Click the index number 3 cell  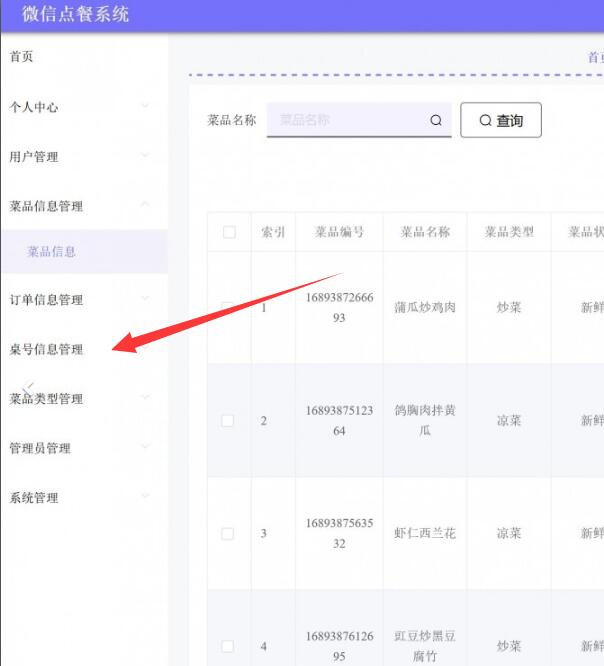click(264, 533)
